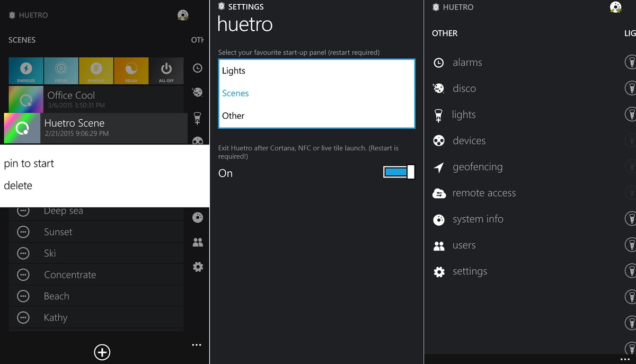The height and width of the screenshot is (364, 636).
Task: Open system info from its globe icon
Action: click(439, 219)
